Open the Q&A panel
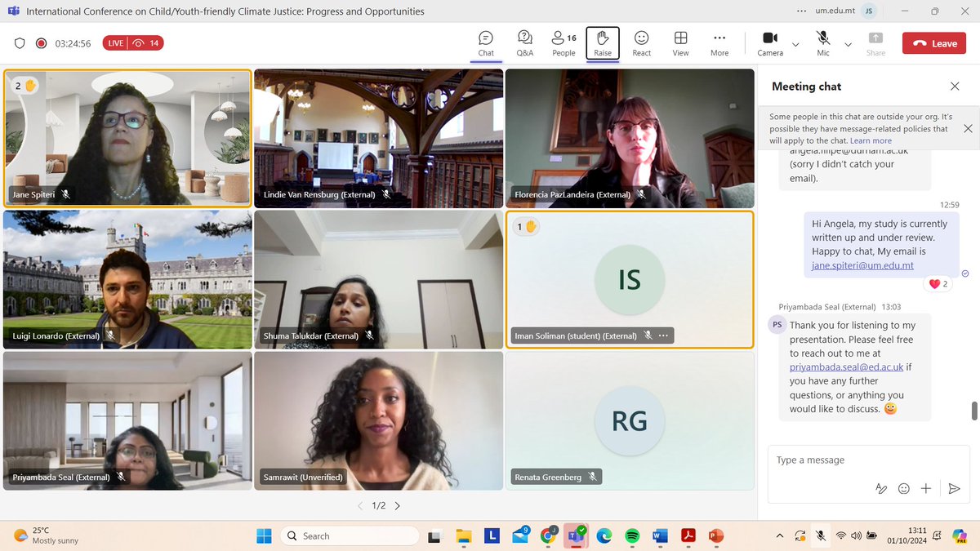Image resolution: width=980 pixels, height=551 pixels. pyautogui.click(x=525, y=43)
